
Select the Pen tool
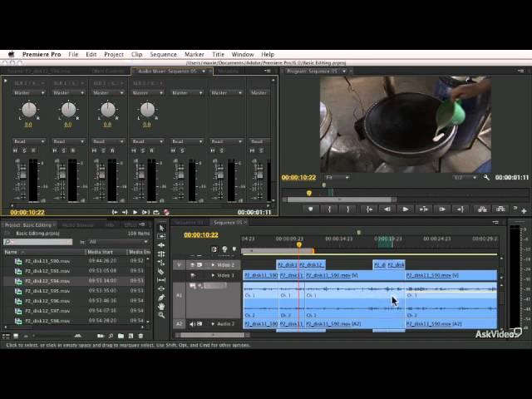point(161,298)
